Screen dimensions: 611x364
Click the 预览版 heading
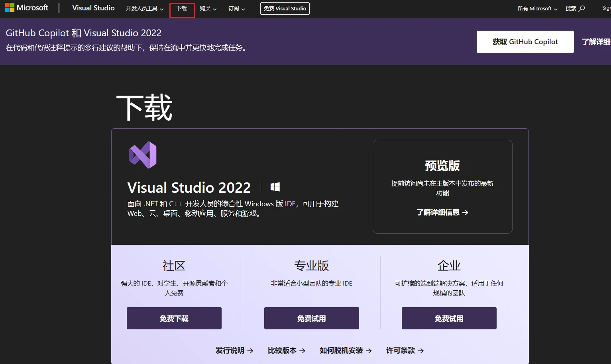[x=442, y=166]
